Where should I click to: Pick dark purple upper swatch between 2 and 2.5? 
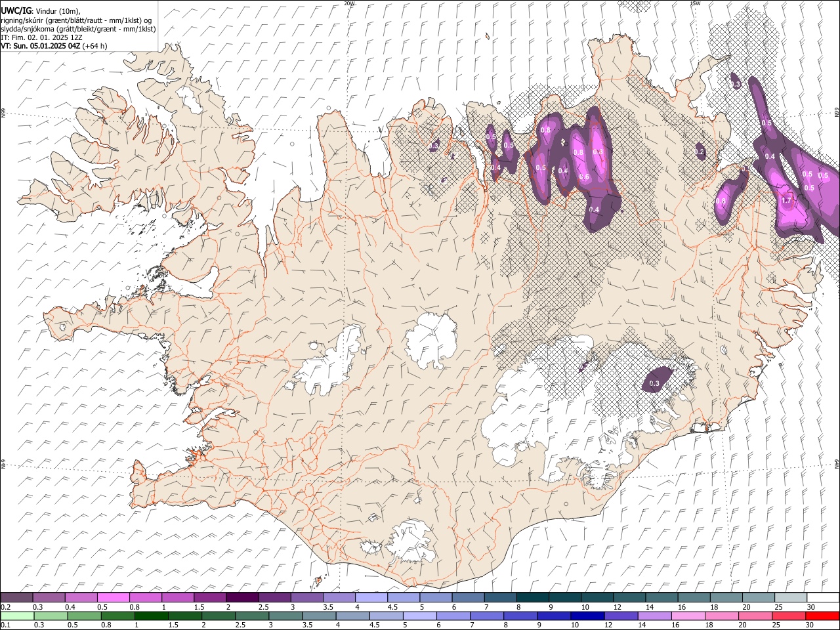[x=242, y=598]
